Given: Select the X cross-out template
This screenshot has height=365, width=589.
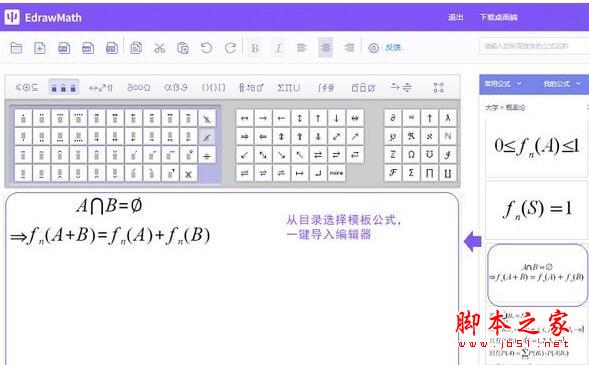Looking at the screenshot, I should tap(189, 173).
